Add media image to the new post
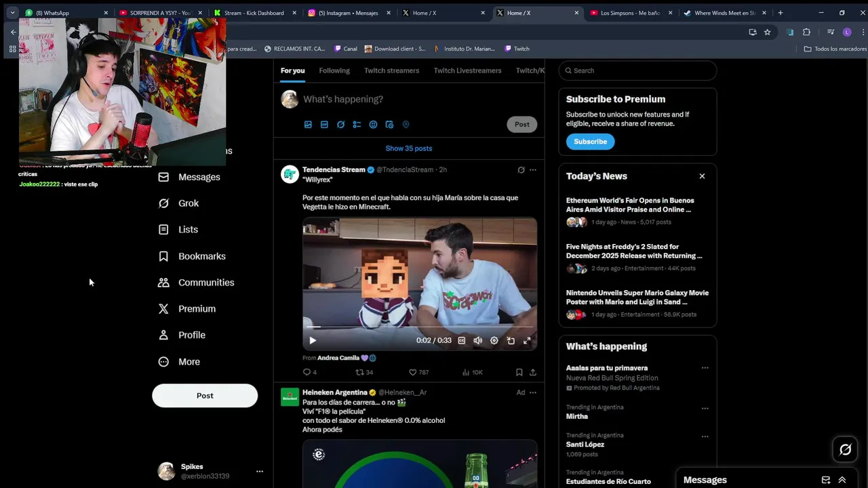The width and height of the screenshot is (868, 488). click(308, 125)
